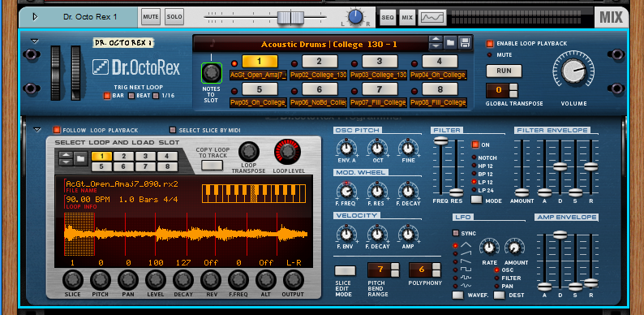Adjust the Pitch Bend Range stepper

pyautogui.click(x=395, y=270)
